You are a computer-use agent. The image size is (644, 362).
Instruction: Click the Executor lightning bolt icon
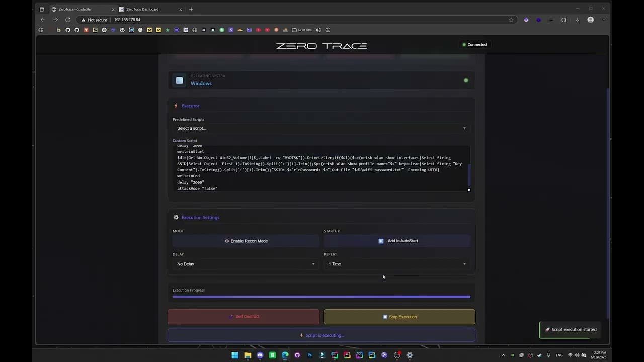[x=176, y=106]
